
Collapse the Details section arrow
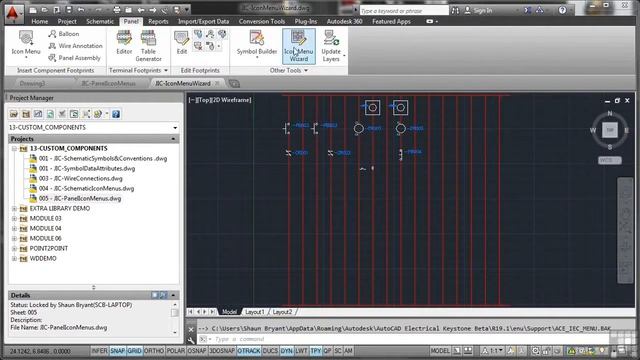coord(173,295)
